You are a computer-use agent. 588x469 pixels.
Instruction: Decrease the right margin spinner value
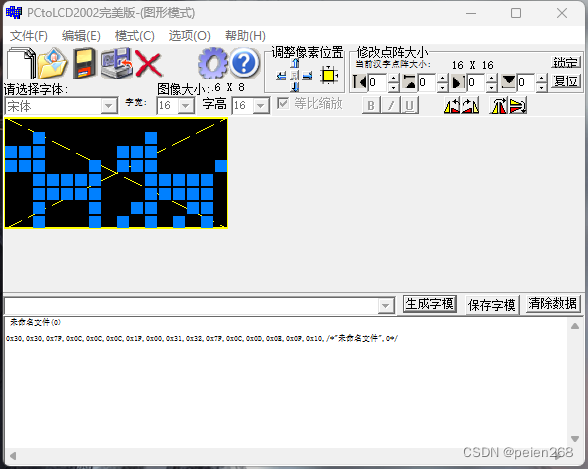(x=492, y=87)
